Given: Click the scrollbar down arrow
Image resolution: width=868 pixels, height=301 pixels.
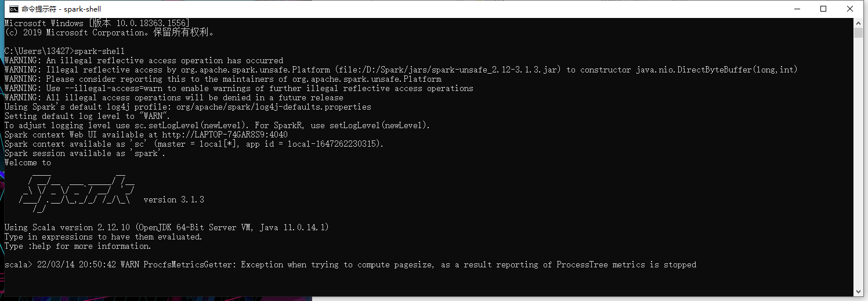Looking at the screenshot, I should pos(859,291).
